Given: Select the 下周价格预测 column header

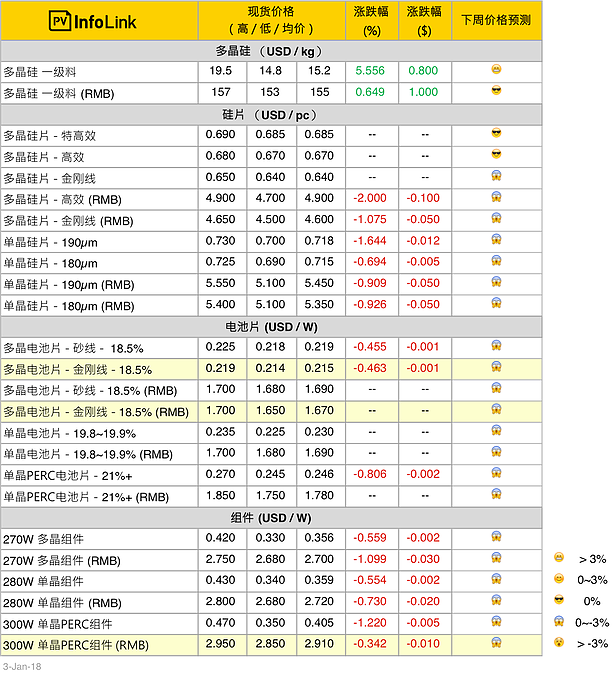Looking at the screenshot, I should tap(496, 20).
